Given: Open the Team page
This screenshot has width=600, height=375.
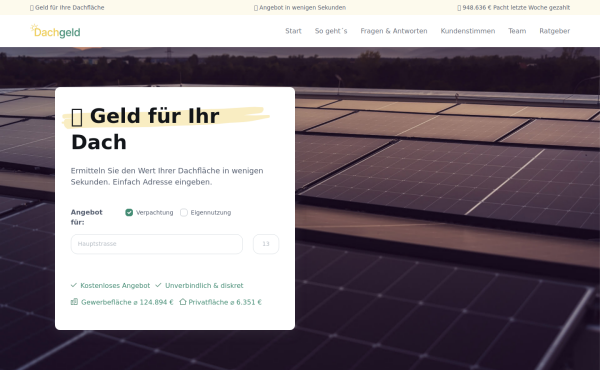Looking at the screenshot, I should point(517,31).
